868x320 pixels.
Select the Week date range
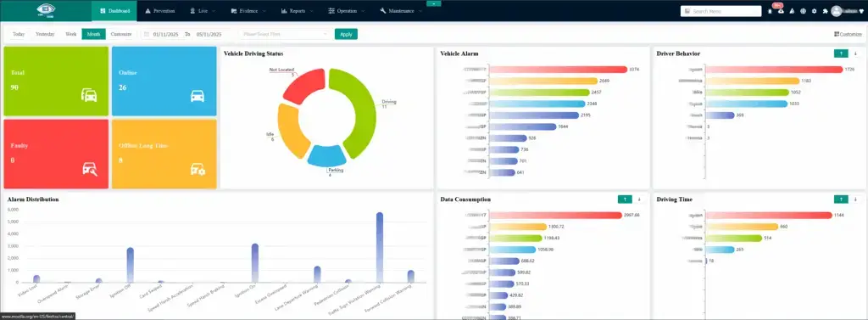[71, 35]
